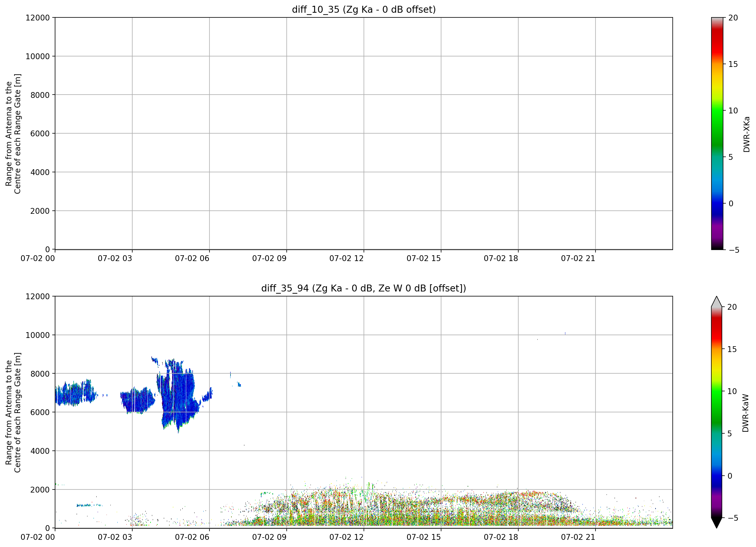
Task: Click the bottom plot x-tick 07-02 15
Action: (424, 537)
